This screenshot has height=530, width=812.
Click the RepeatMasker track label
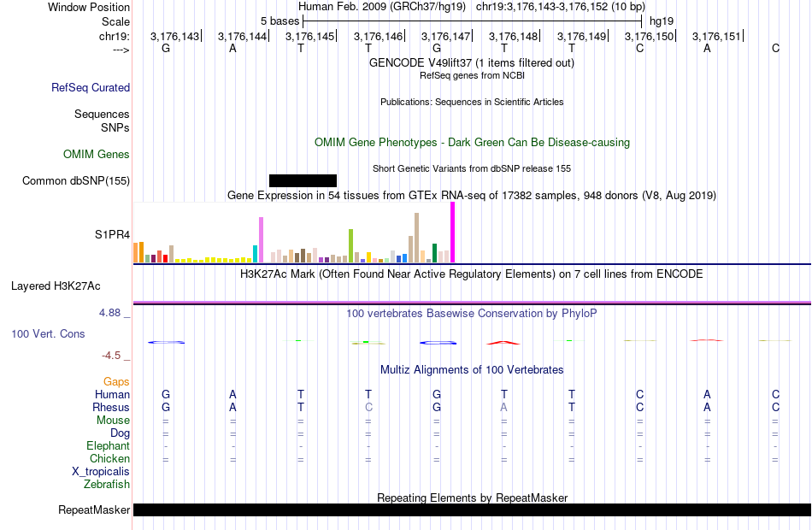94,509
